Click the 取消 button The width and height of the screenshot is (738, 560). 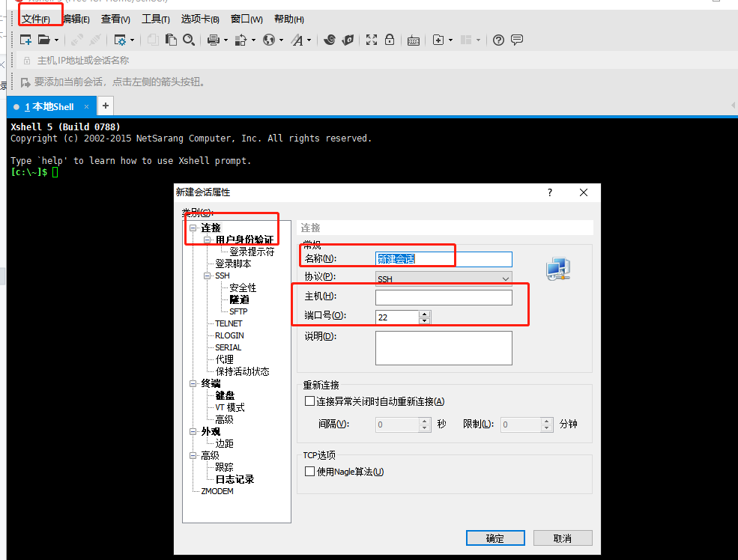pos(563,538)
